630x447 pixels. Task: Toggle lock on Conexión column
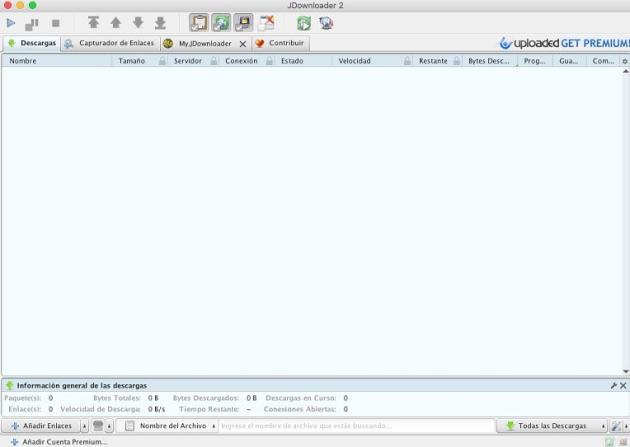click(269, 61)
